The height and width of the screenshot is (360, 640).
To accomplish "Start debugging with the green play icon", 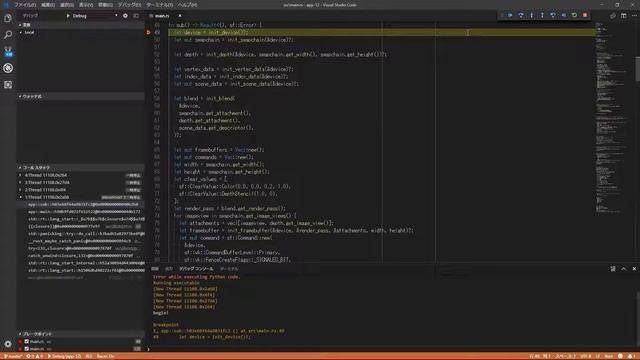I will coord(68,16).
